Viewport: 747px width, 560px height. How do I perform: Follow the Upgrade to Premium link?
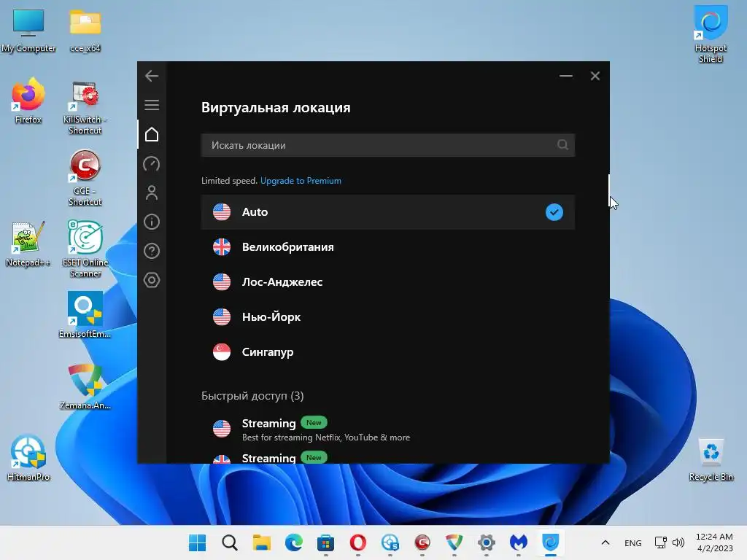pyautogui.click(x=301, y=181)
